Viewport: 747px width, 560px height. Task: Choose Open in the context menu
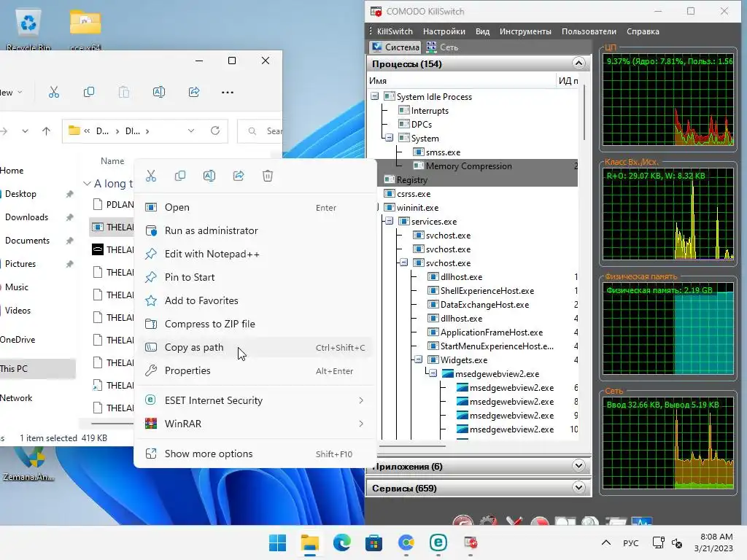255,207
